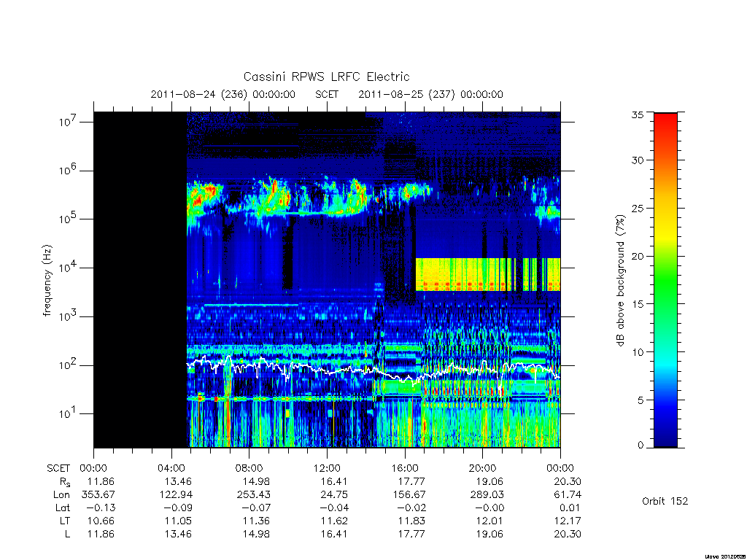The image size is (747, 560).
Task: Click the title 'Cassini RPWS LRFC Electric'
Action: tap(326, 77)
